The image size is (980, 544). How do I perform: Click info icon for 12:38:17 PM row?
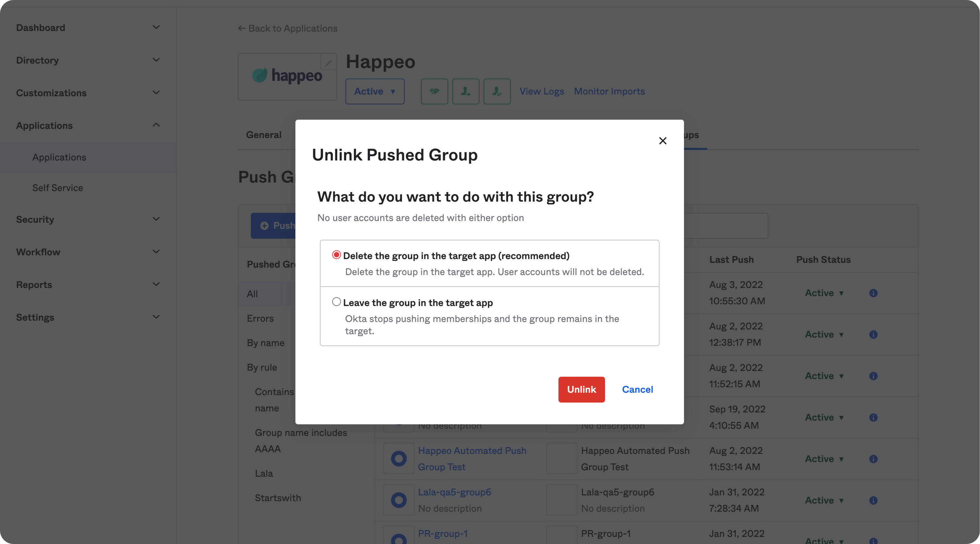(x=873, y=335)
